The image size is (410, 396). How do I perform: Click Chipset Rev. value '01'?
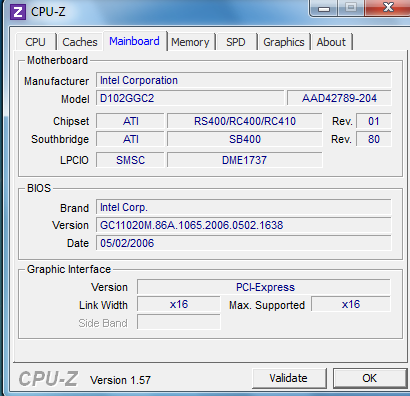(374, 121)
